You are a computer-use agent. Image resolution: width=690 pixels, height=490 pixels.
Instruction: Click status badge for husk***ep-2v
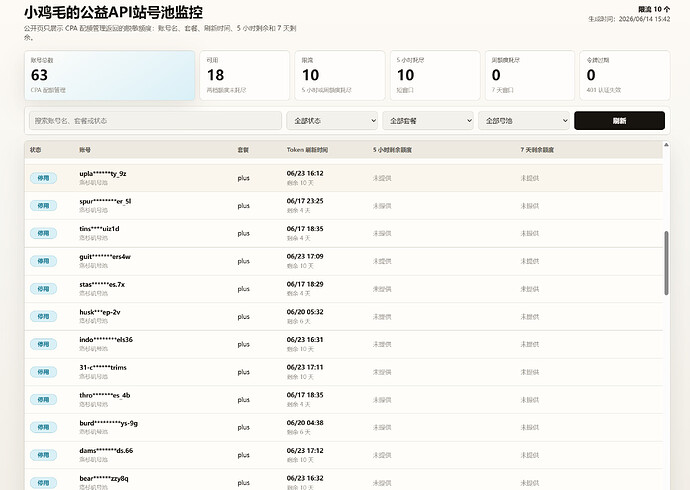[x=43, y=317]
